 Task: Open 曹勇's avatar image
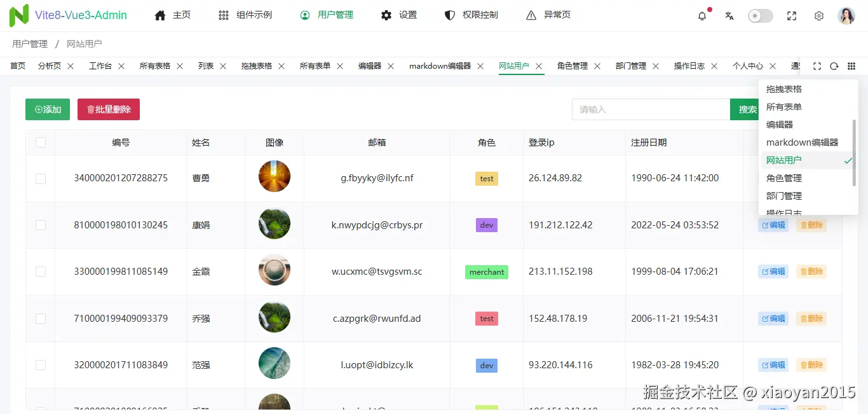275,176
